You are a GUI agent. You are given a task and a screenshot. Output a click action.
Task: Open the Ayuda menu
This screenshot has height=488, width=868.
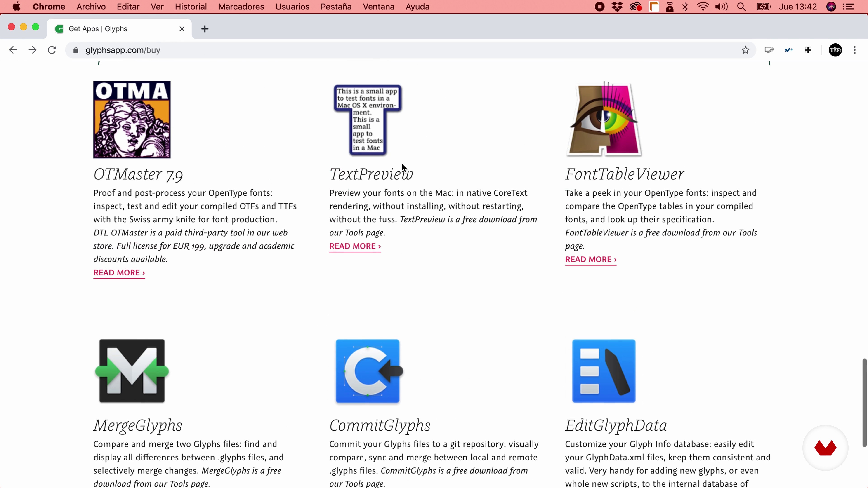(x=417, y=7)
